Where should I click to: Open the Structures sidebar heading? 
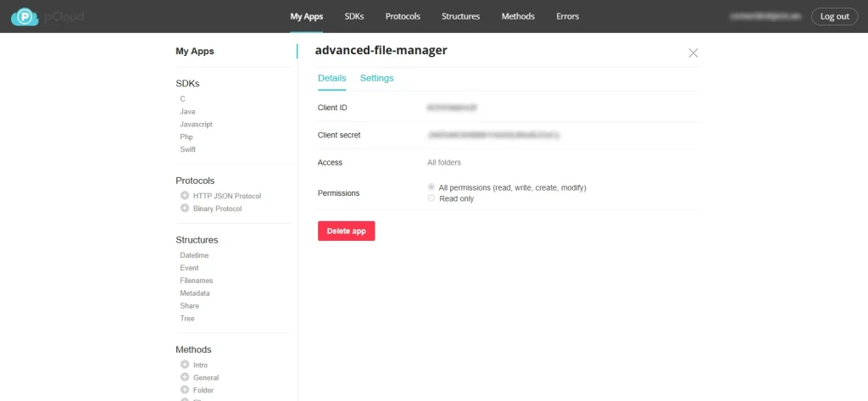197,240
